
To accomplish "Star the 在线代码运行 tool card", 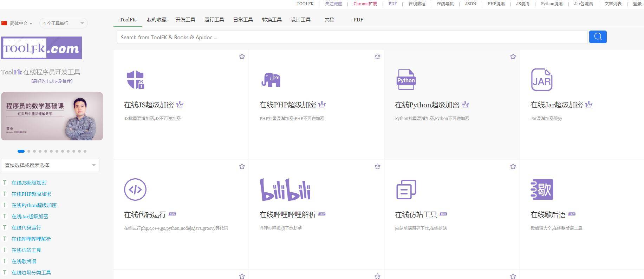I will coord(242,167).
